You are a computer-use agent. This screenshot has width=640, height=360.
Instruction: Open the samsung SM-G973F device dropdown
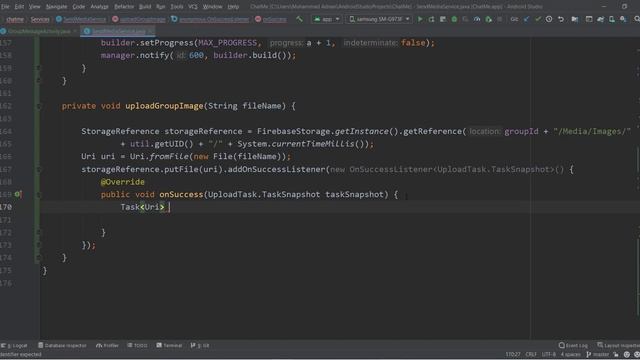tap(379, 19)
